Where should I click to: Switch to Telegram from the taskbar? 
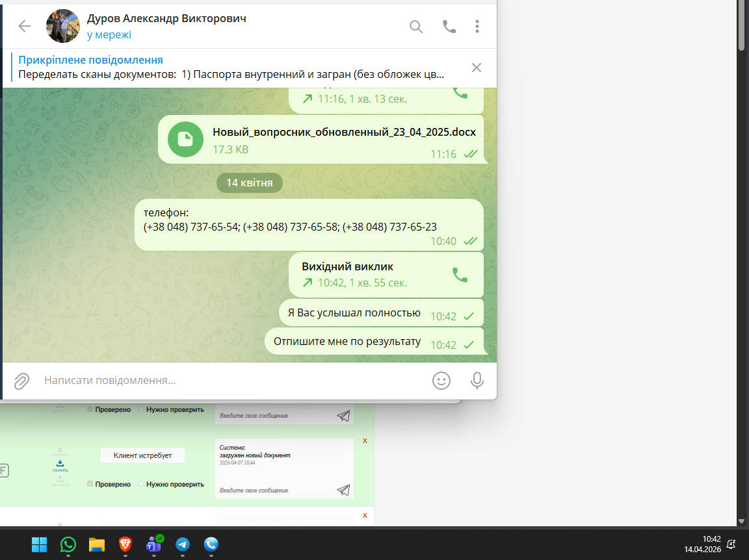point(183,544)
